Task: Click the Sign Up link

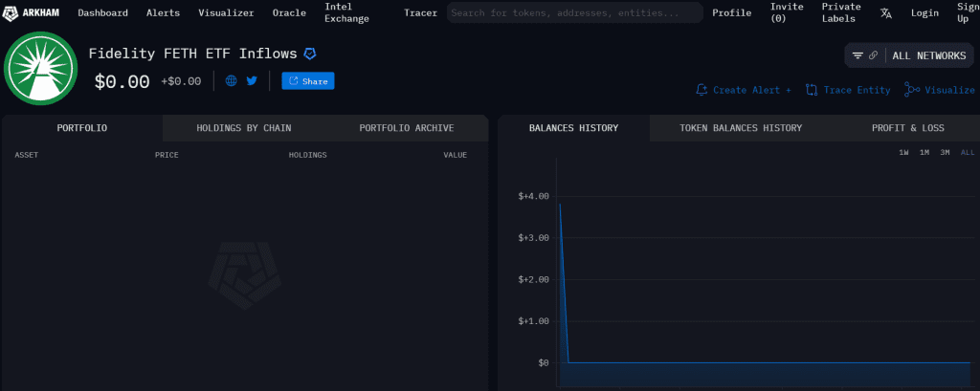Action: coord(967,12)
